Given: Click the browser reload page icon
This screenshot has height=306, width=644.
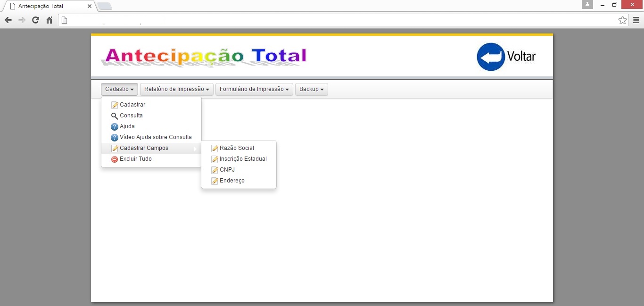Looking at the screenshot, I should click(35, 20).
